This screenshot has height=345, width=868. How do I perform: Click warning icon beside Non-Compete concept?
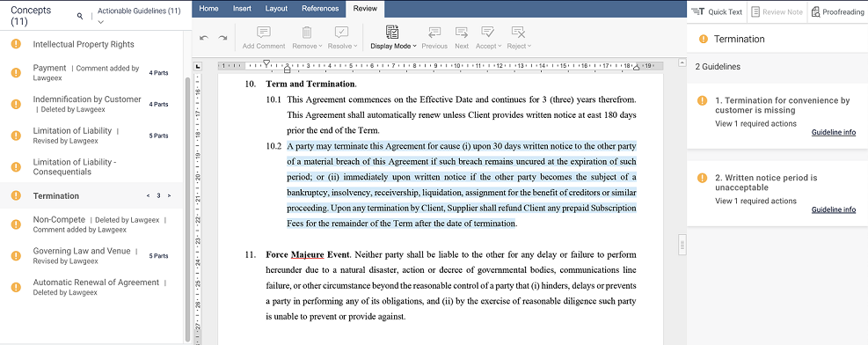coord(16,224)
